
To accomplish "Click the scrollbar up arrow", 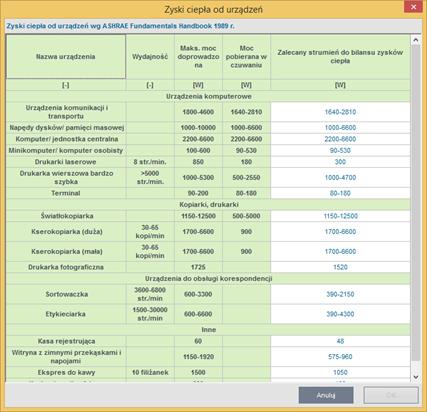I will (415, 40).
